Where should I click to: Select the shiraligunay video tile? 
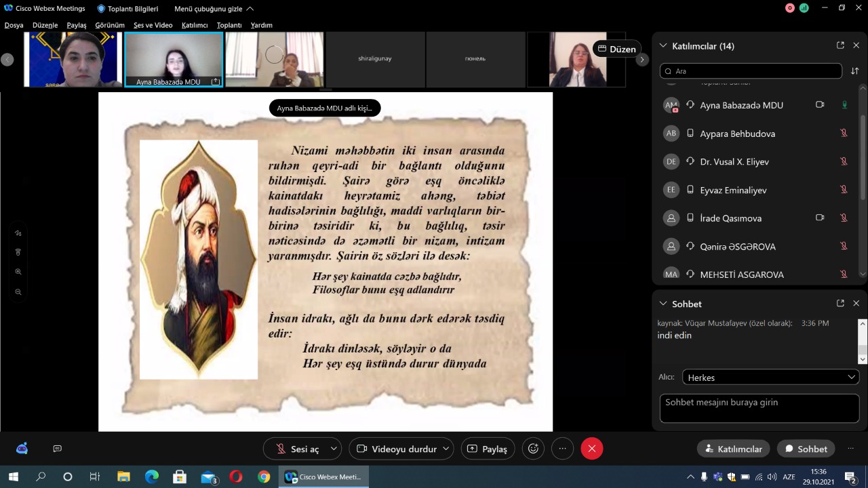point(375,60)
